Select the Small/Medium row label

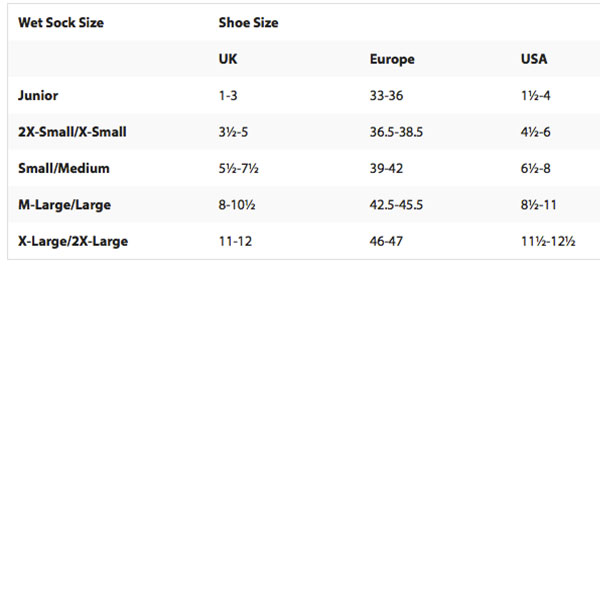tap(64, 168)
